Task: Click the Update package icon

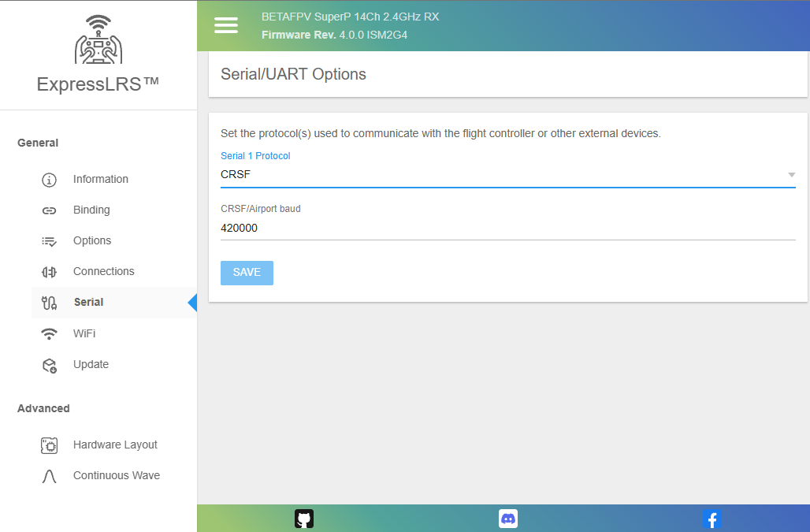Action: pos(49,365)
